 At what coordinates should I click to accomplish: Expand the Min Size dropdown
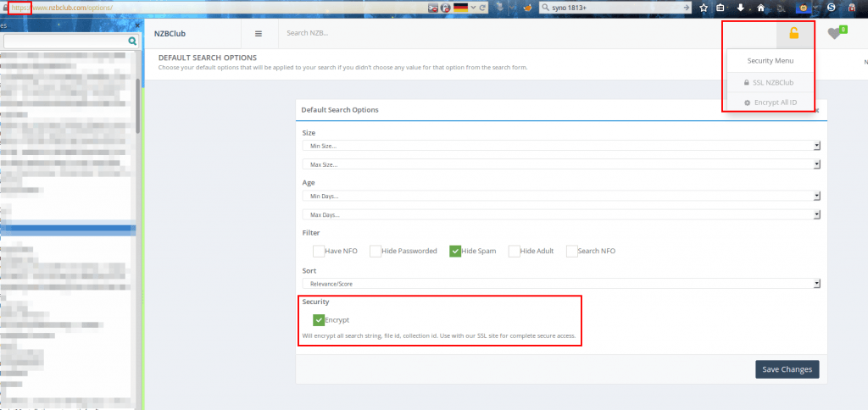click(x=561, y=146)
